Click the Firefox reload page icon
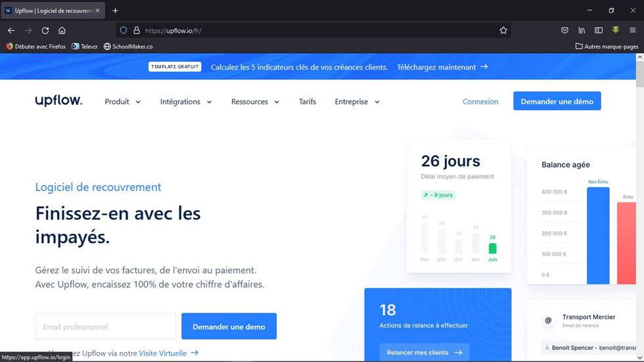Viewport: 644px width, 362px height. (x=45, y=31)
